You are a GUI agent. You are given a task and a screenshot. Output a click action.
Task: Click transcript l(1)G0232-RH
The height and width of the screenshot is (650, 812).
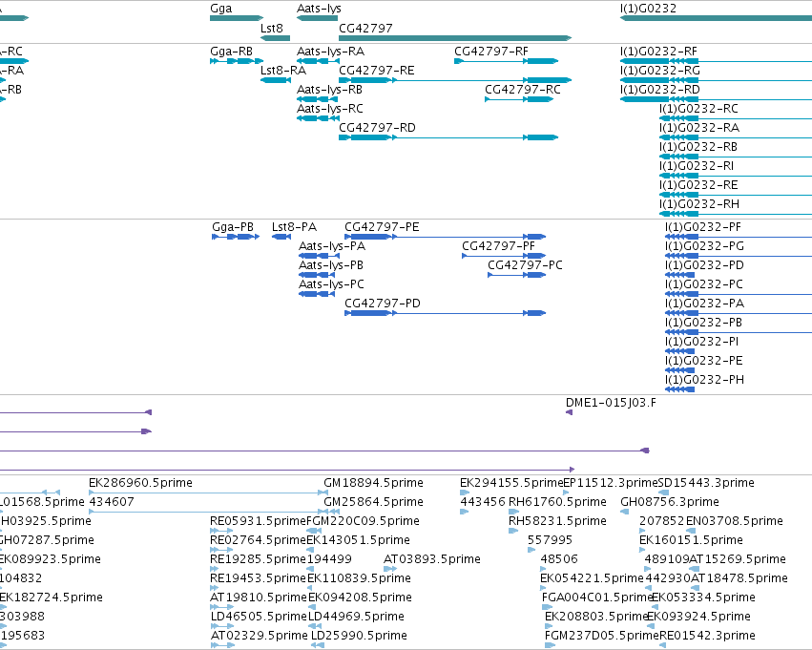pyautogui.click(x=736, y=214)
